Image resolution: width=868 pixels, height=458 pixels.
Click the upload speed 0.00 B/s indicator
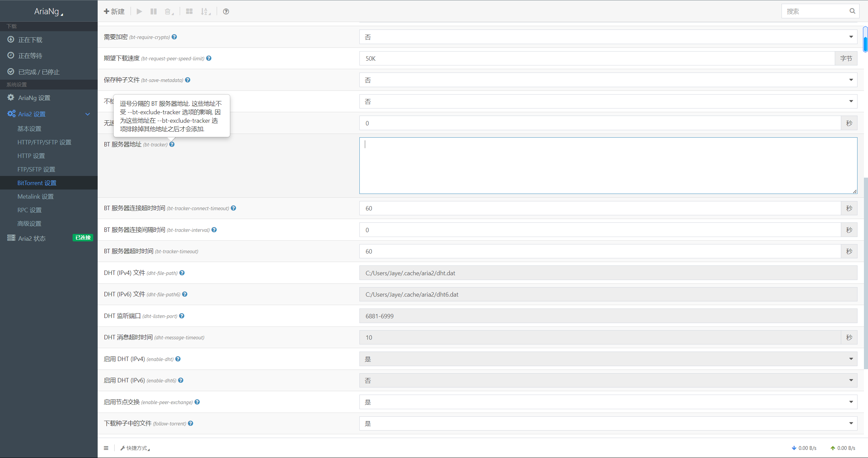pos(843,448)
